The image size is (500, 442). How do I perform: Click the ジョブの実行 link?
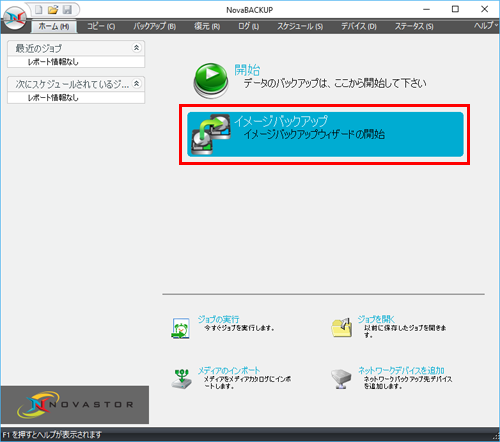(218, 319)
